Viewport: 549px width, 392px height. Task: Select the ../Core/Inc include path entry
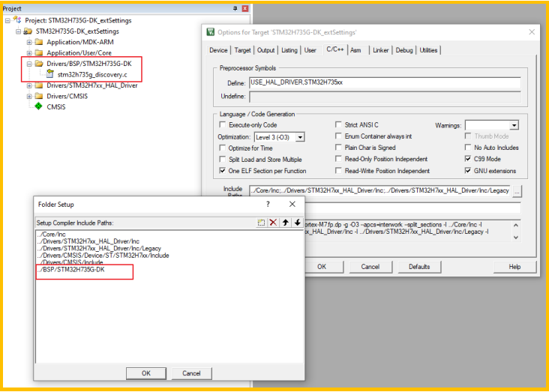coord(52,234)
